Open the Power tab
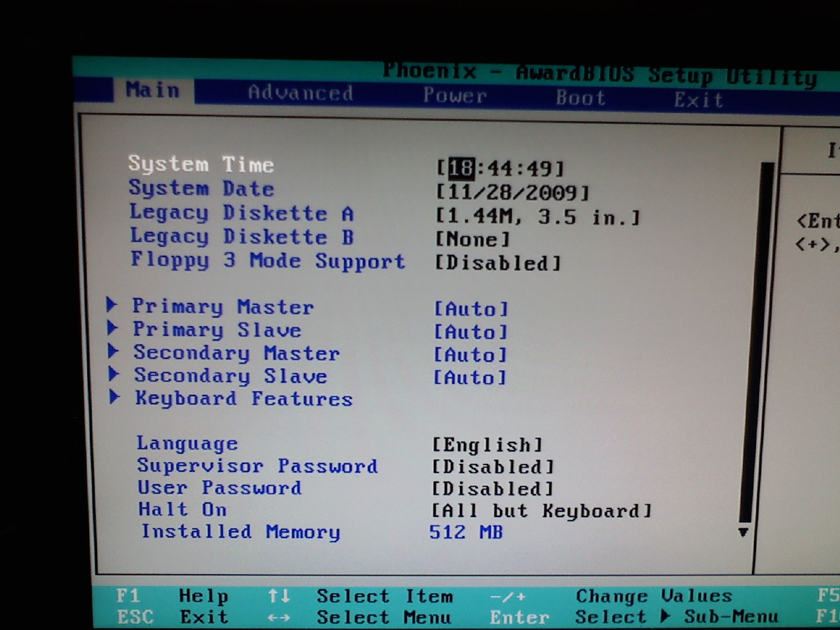This screenshot has height=630, width=840. (x=455, y=96)
